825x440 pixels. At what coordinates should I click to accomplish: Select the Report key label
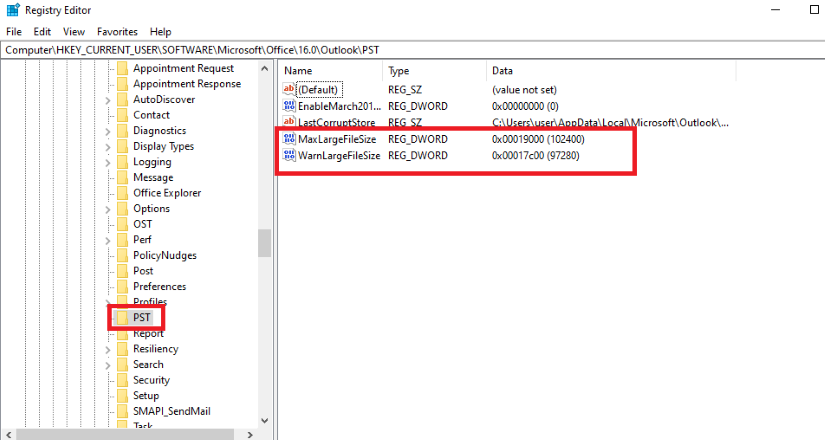click(x=148, y=333)
